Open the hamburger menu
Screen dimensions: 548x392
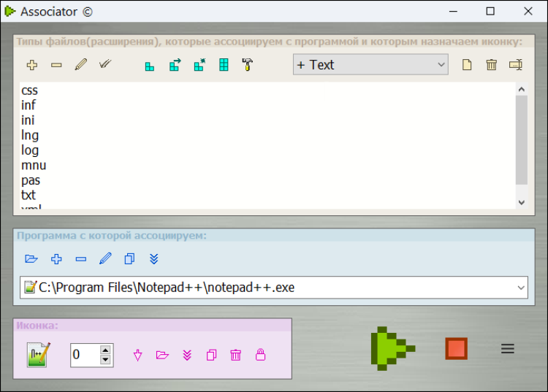[x=508, y=349]
